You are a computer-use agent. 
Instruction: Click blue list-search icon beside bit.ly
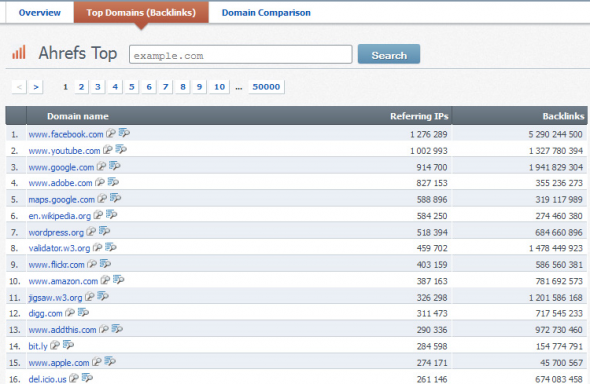point(68,345)
